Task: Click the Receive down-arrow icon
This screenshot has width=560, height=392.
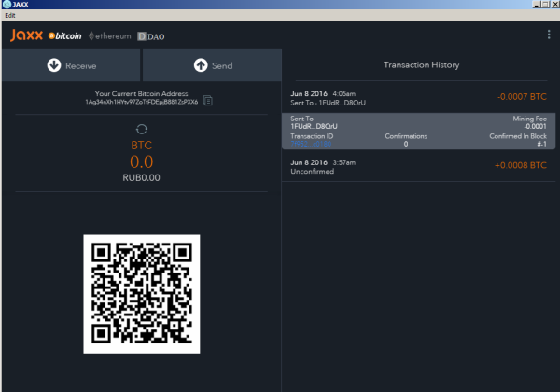Action: point(53,65)
